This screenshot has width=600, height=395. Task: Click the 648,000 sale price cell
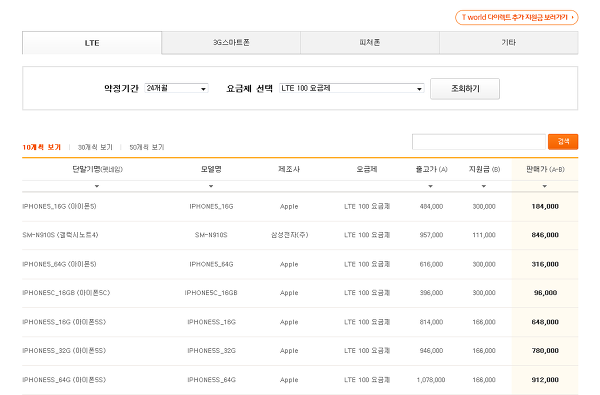[x=545, y=322]
